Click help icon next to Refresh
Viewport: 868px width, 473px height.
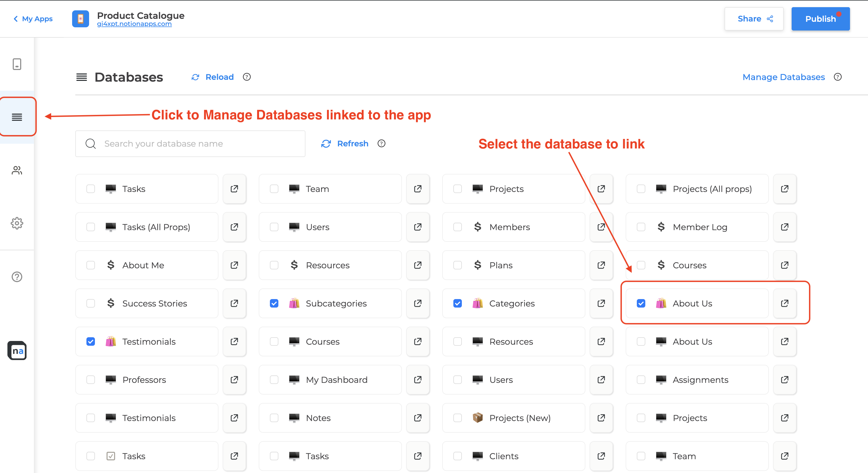(x=381, y=143)
